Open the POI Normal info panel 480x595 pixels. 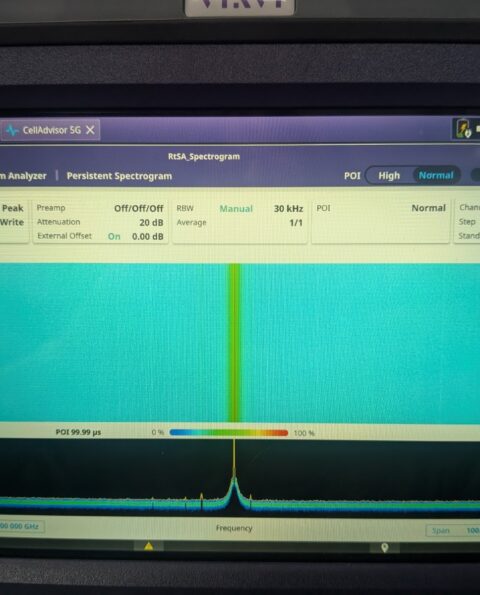click(x=381, y=221)
